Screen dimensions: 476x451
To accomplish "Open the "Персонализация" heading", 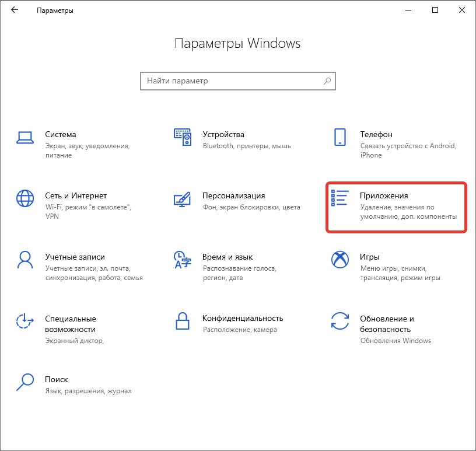I will pos(234,196).
